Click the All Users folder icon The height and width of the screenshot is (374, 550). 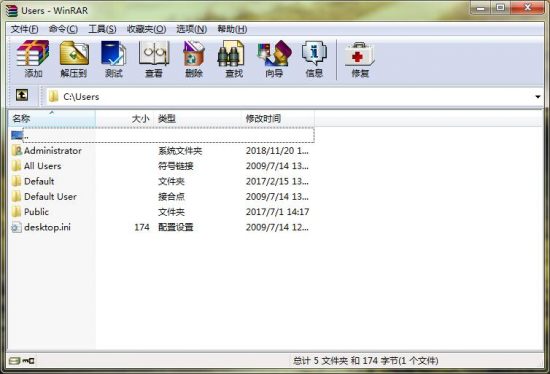(x=16, y=166)
